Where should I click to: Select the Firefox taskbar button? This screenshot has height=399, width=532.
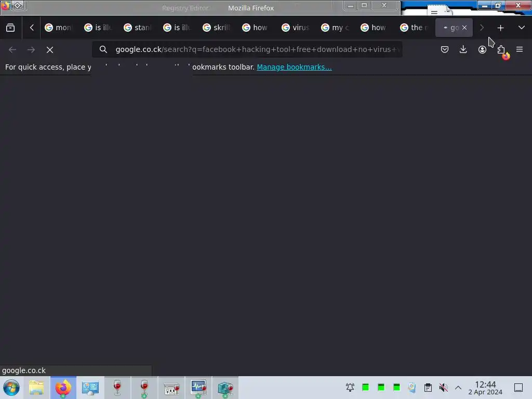coord(63,388)
